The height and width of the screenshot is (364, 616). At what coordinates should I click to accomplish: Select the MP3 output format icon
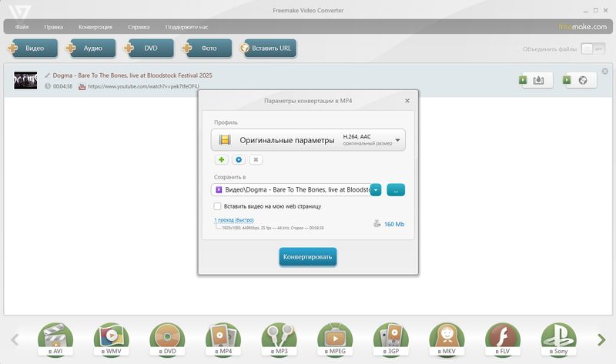278,337
